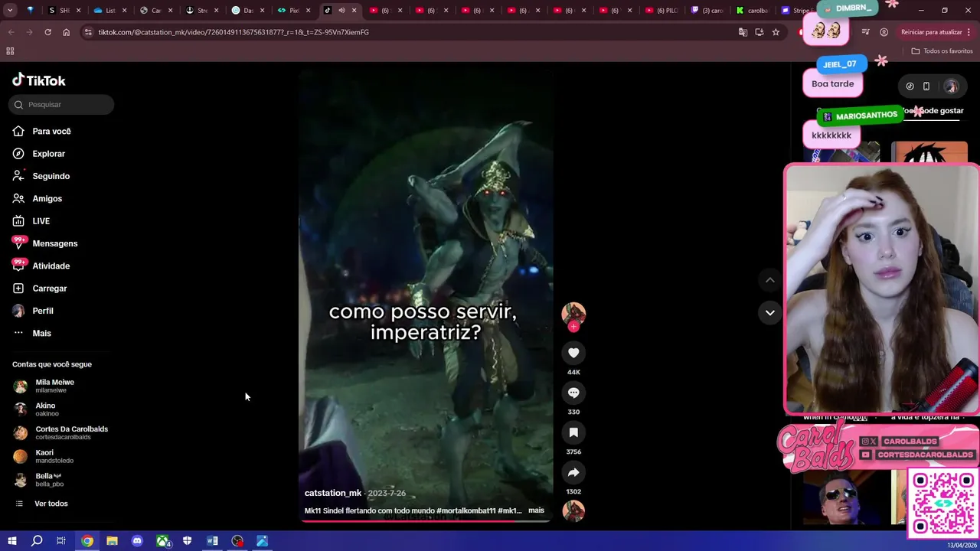Save video with bookmark icon
This screenshot has width=980, height=551.
tap(573, 432)
